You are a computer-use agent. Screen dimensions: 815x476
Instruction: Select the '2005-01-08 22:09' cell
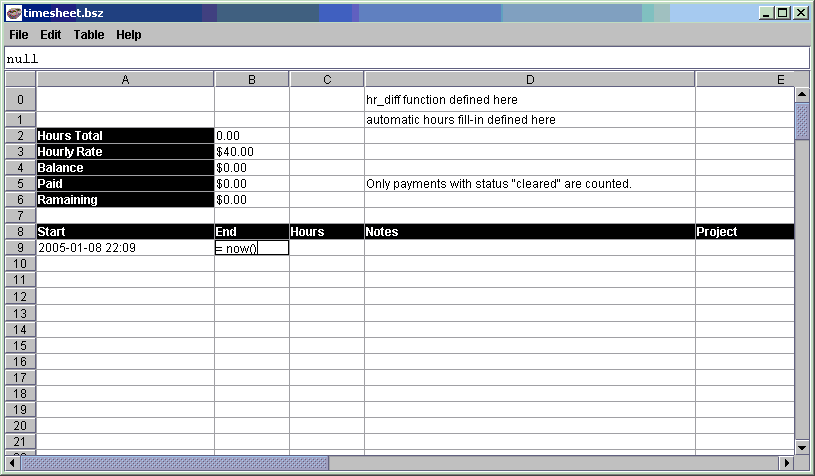(x=125, y=247)
